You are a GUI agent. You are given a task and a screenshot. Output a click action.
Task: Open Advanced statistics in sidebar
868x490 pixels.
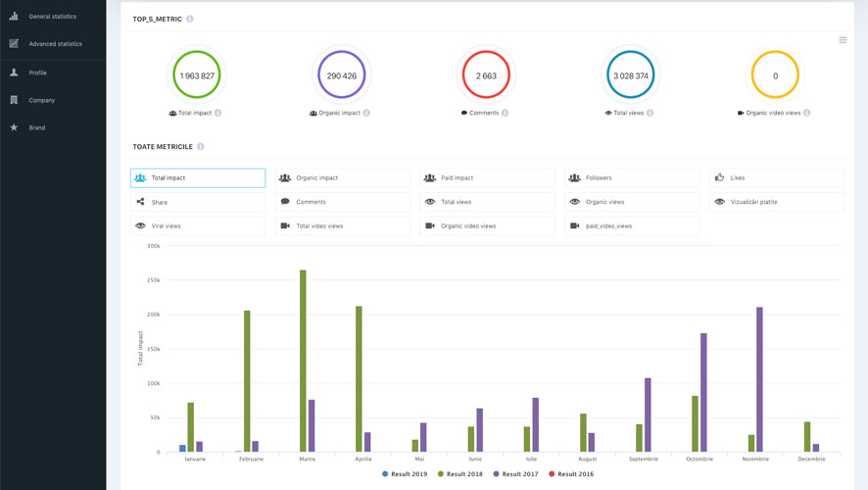[x=55, y=44]
